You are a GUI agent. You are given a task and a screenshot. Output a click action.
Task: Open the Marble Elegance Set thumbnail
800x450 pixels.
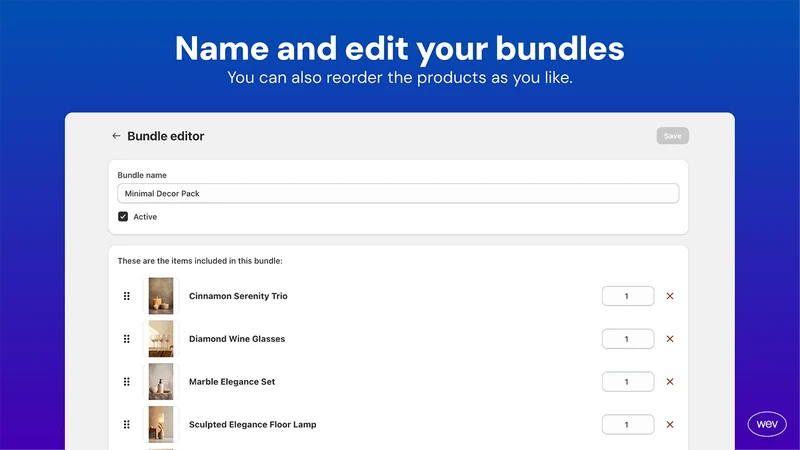point(161,382)
